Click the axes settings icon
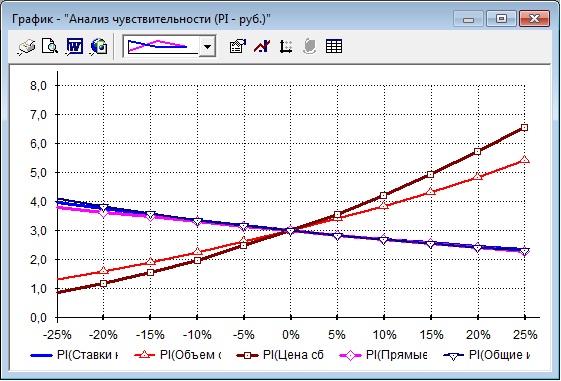561x381 pixels. pyautogui.click(x=286, y=47)
